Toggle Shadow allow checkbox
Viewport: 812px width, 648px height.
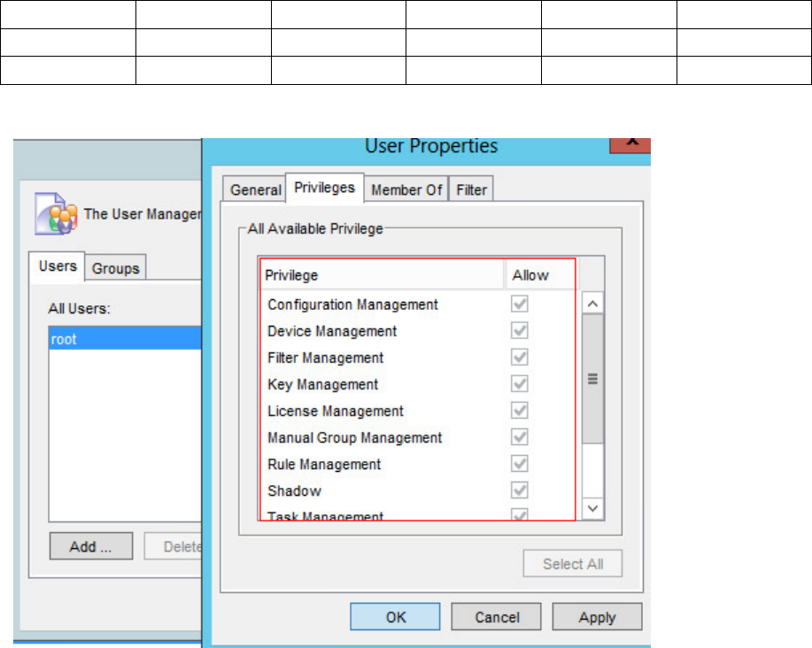520,490
